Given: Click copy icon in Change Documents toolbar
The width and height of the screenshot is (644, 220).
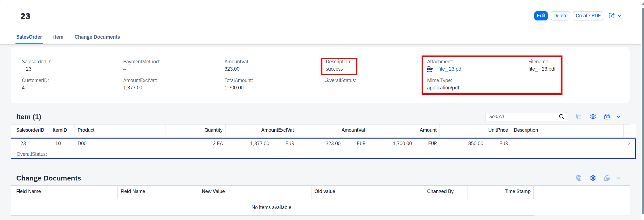Looking at the screenshot, I should click(x=579, y=178).
